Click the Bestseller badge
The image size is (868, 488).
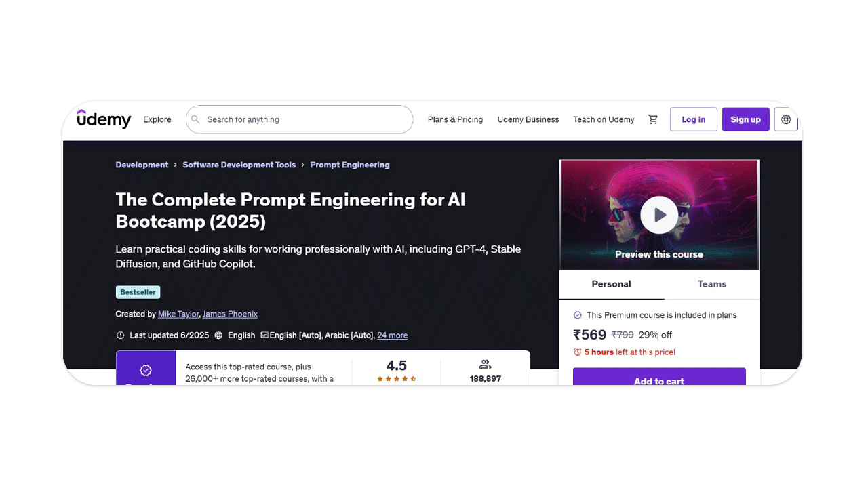tap(138, 292)
